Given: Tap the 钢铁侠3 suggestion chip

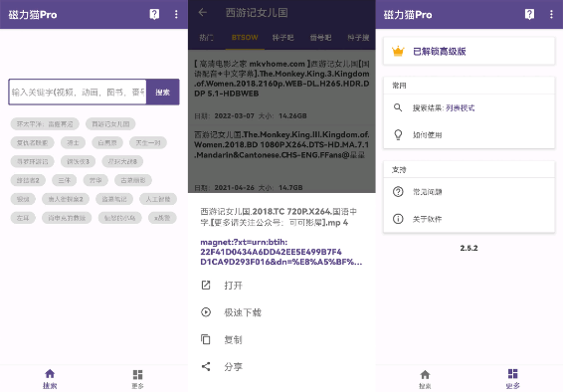Looking at the screenshot, I should [78, 161].
